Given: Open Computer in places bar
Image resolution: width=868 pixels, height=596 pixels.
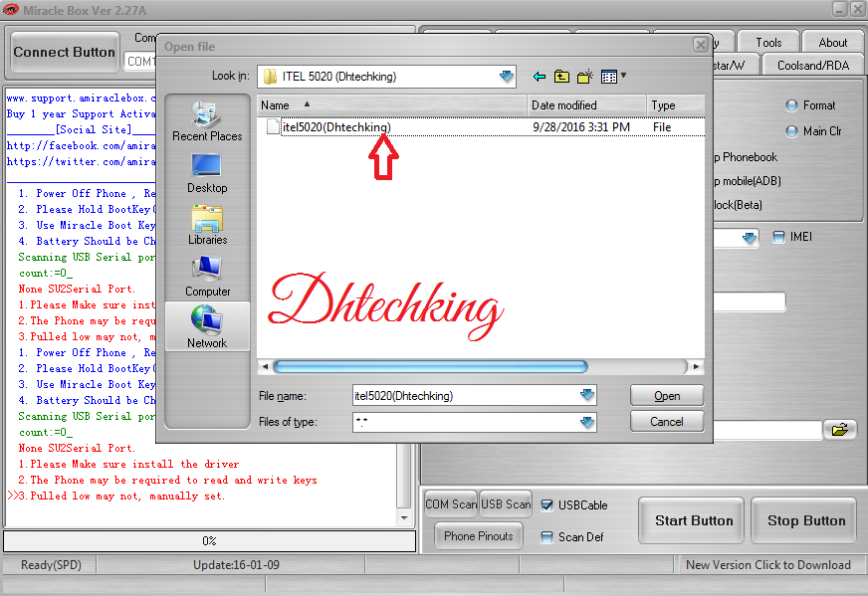Looking at the screenshot, I should coord(207,277).
